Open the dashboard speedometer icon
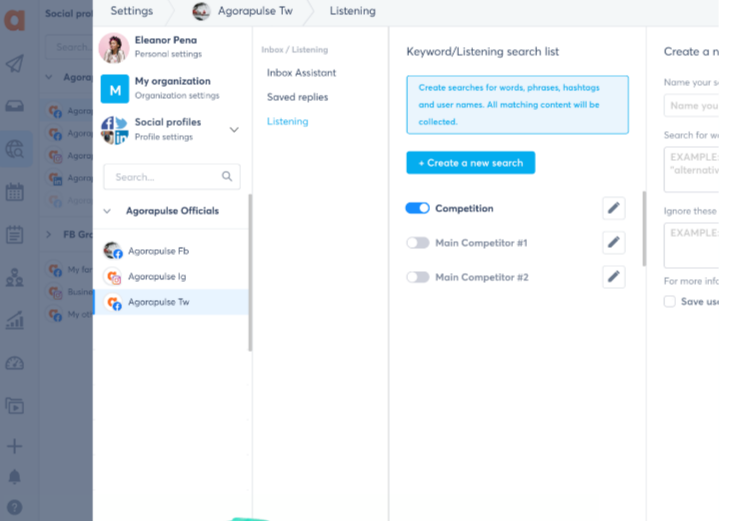Screen dimensions: 750x521 coord(14,364)
